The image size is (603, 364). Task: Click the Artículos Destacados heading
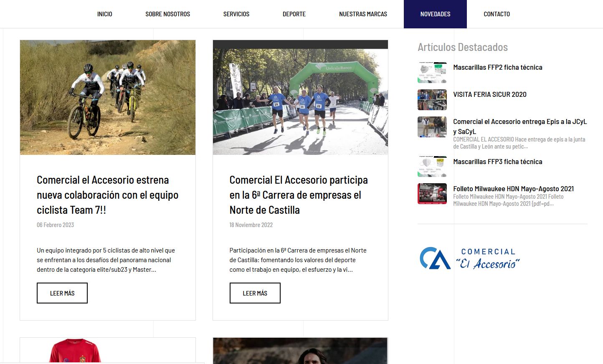coord(463,47)
